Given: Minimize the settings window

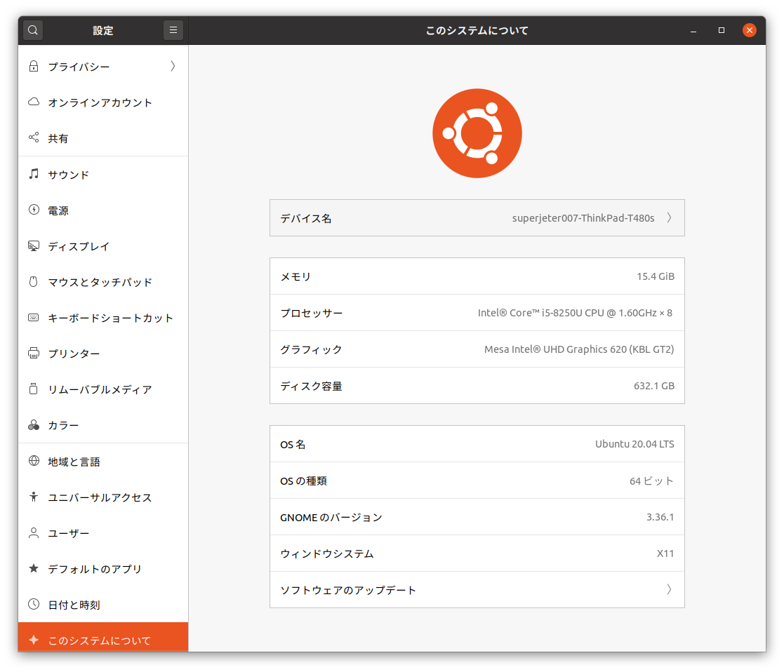Looking at the screenshot, I should [693, 30].
